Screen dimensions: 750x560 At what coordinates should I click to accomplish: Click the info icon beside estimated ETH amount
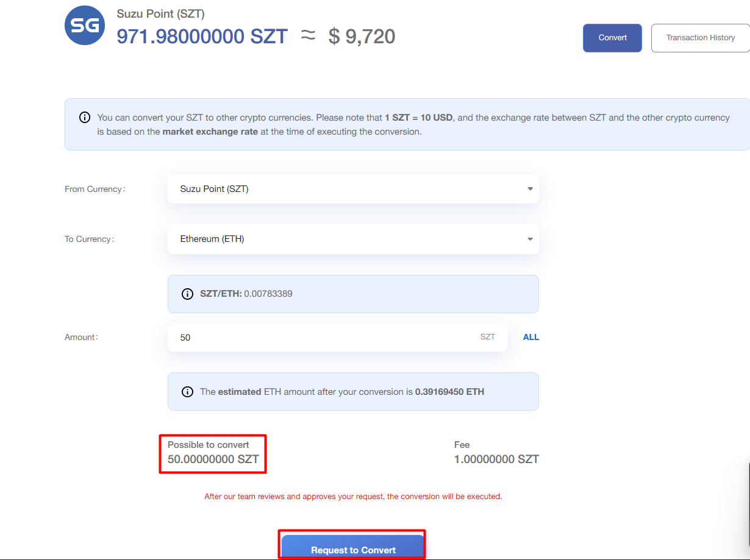pyautogui.click(x=188, y=392)
